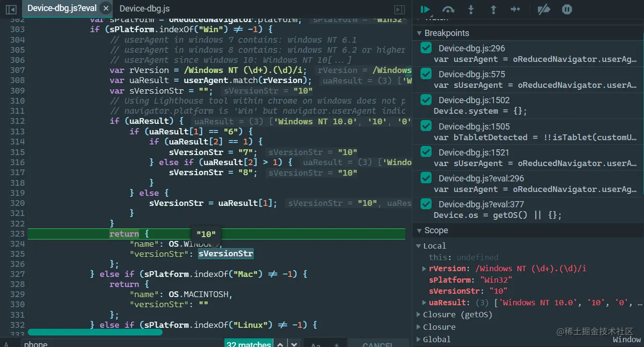Screen dimensions: 644x347
Task: Collapse the Local scope group
Action: click(418, 246)
